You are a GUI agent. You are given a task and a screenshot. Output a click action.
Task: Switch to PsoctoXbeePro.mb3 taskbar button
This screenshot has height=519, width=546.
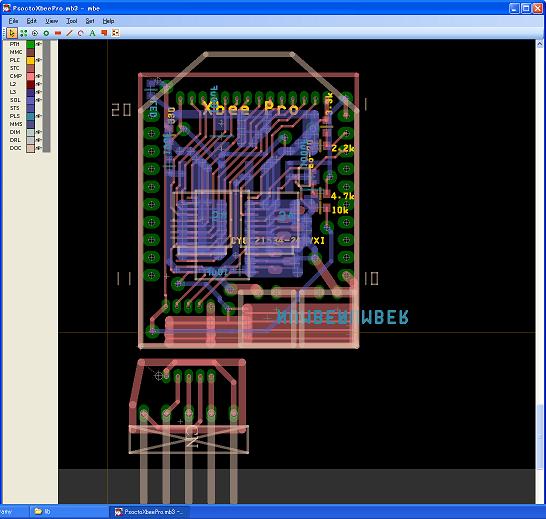[150, 512]
